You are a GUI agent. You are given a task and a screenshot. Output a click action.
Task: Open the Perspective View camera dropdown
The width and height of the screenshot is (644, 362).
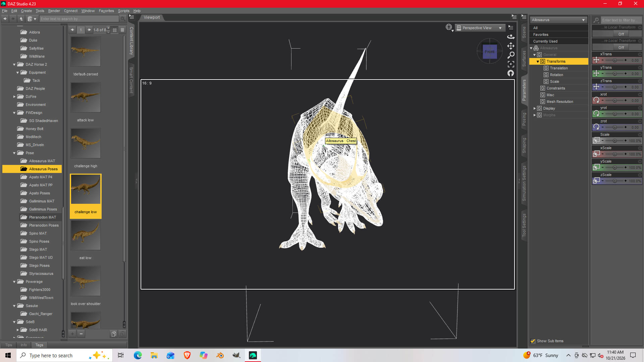pos(480,28)
